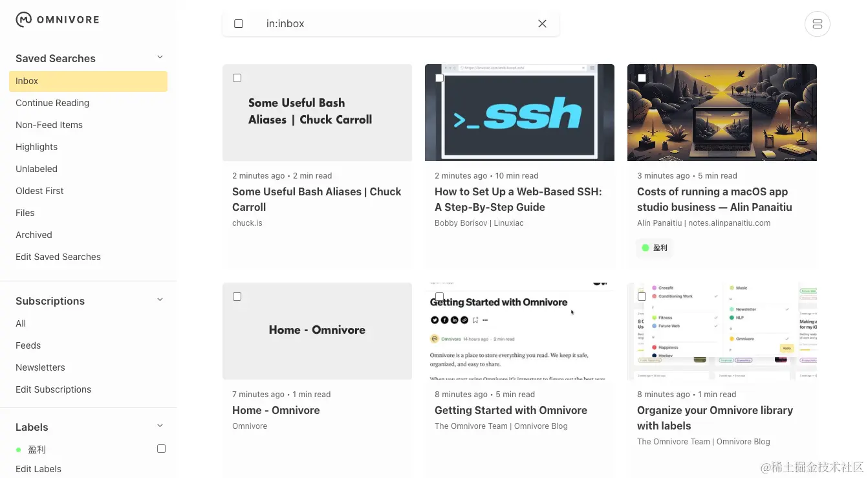Click 3 minutes ago • 5 min read text
Image resolution: width=868 pixels, height=478 pixels.
(687, 176)
